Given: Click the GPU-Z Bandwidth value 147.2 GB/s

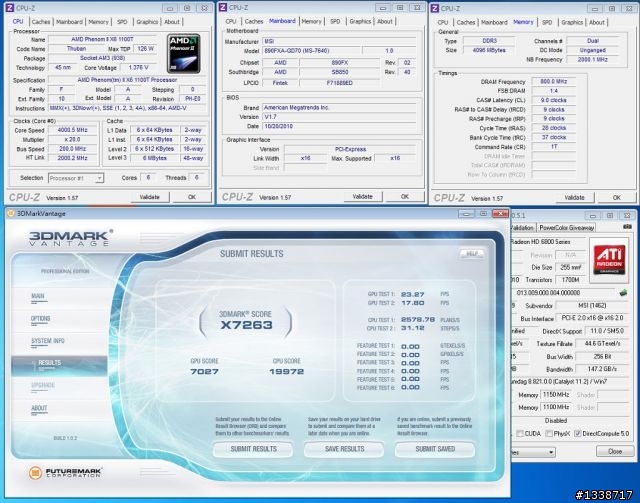Looking at the screenshot, I should click(602, 369).
